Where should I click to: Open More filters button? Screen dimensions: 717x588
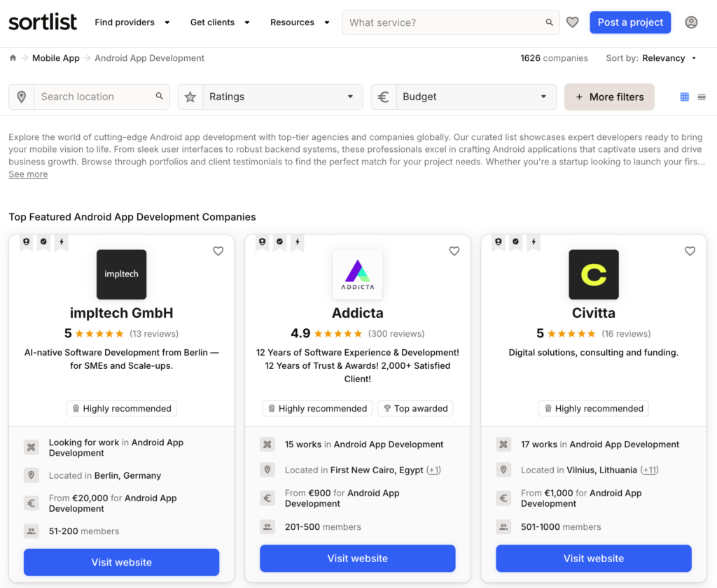(x=609, y=97)
